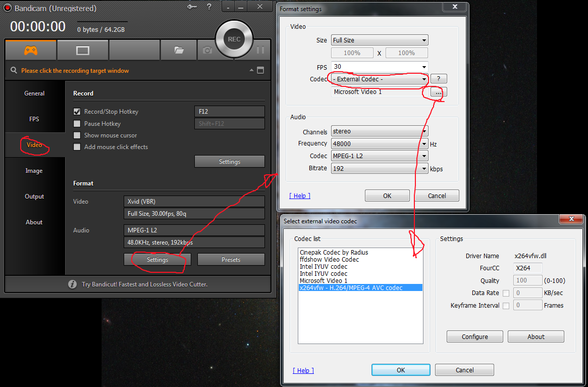Open the audio Channels dropdown
The width and height of the screenshot is (588, 387).
(x=380, y=131)
